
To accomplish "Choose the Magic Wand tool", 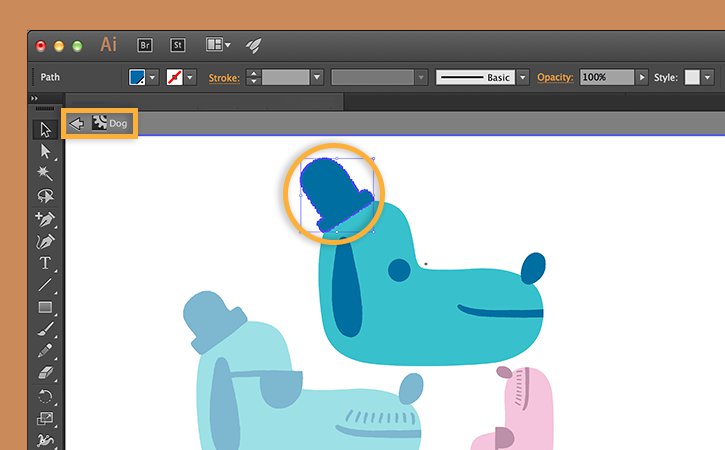I will click(x=45, y=173).
